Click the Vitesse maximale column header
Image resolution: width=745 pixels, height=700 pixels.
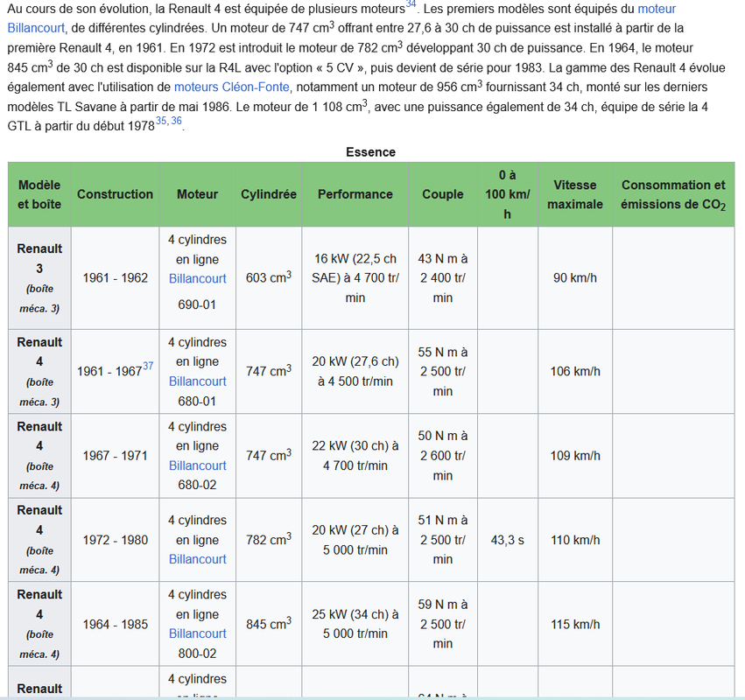pos(575,194)
